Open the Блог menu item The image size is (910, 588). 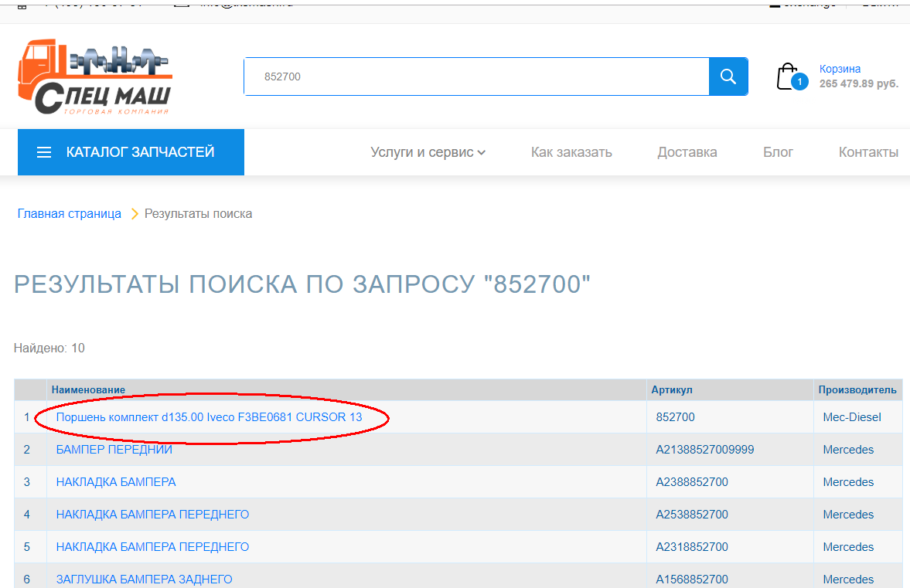tap(778, 152)
